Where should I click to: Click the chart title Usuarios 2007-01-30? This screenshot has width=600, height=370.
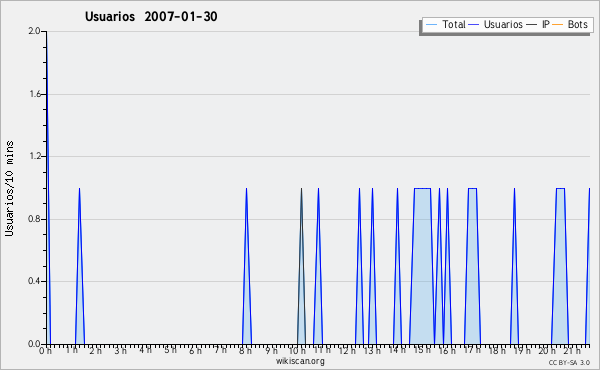[x=151, y=16]
